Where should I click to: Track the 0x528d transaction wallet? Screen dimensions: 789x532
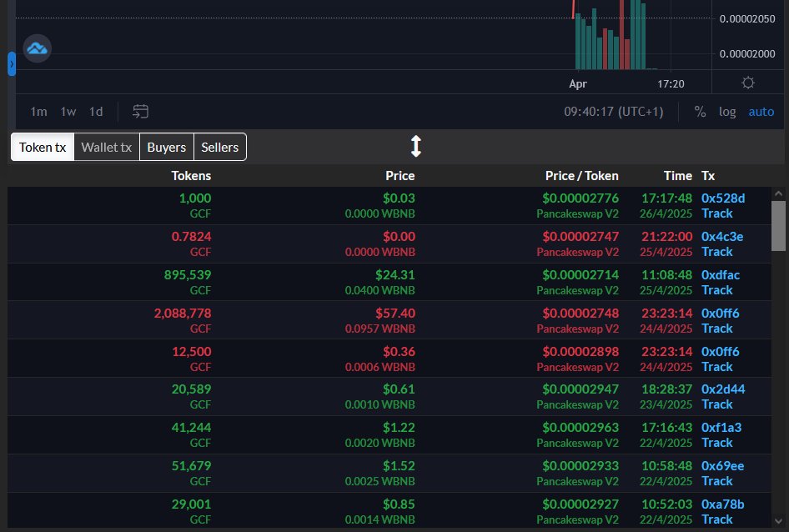point(717,213)
